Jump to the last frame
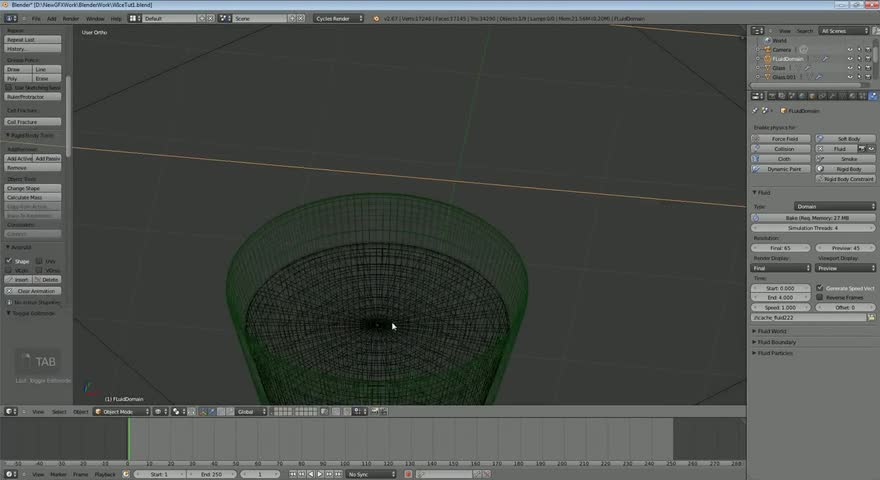The height and width of the screenshot is (480, 880). (x=338, y=474)
